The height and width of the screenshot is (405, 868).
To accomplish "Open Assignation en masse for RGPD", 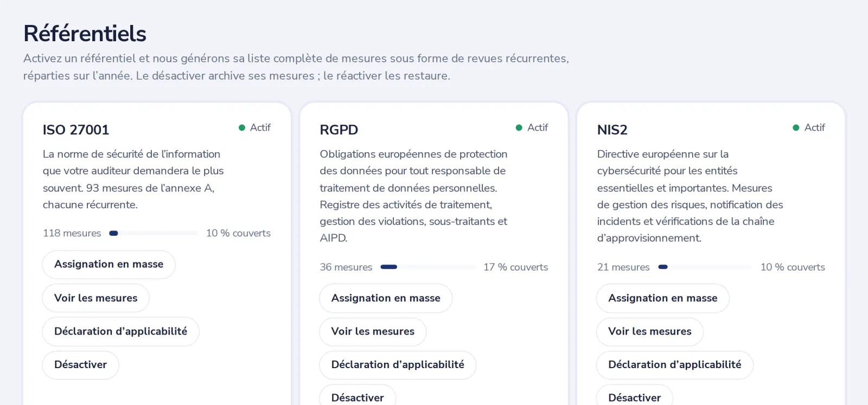I will point(386,298).
